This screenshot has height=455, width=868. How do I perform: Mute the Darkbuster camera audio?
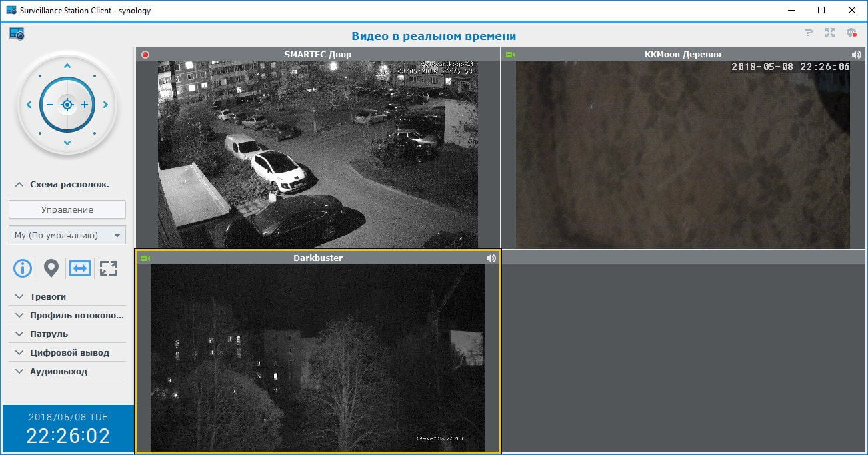click(491, 258)
